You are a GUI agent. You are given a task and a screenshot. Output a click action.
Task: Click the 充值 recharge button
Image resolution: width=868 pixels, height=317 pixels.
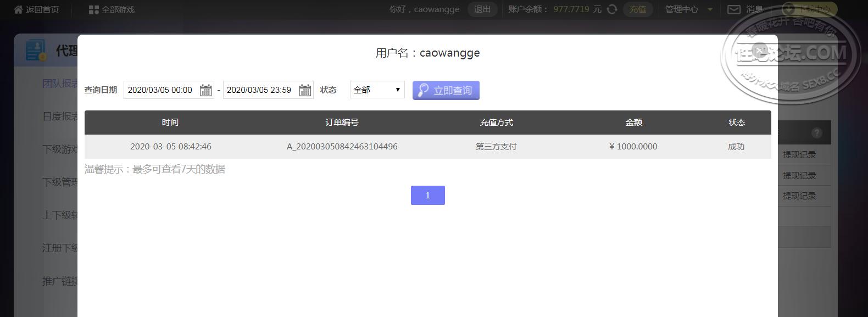pos(638,9)
